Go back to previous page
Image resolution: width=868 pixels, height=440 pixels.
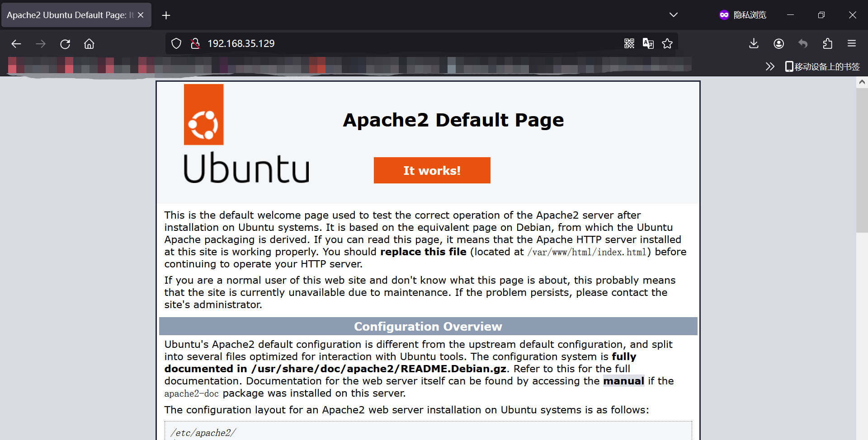pyautogui.click(x=16, y=44)
